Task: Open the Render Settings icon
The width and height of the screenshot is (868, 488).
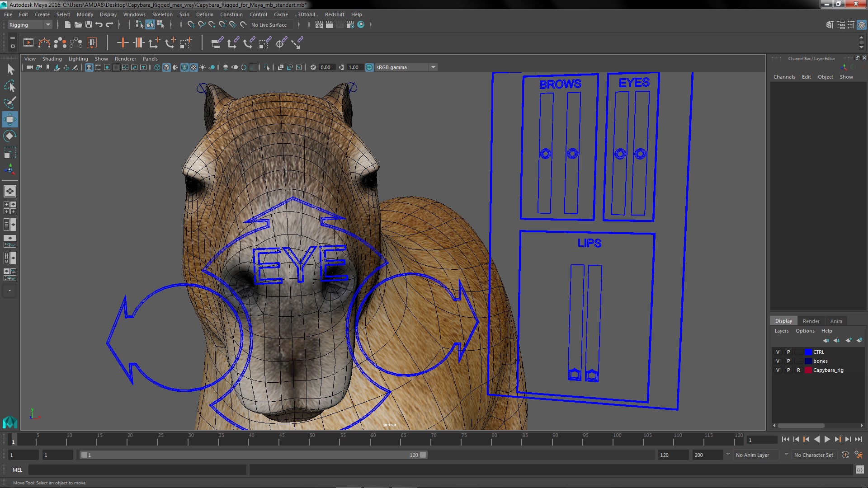Action: pos(350,25)
